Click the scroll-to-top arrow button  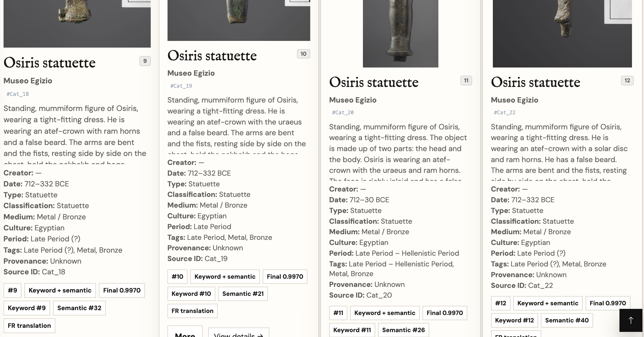631,320
